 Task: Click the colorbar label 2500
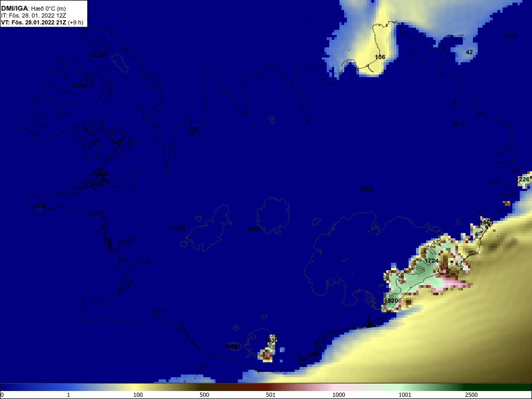coord(471,395)
